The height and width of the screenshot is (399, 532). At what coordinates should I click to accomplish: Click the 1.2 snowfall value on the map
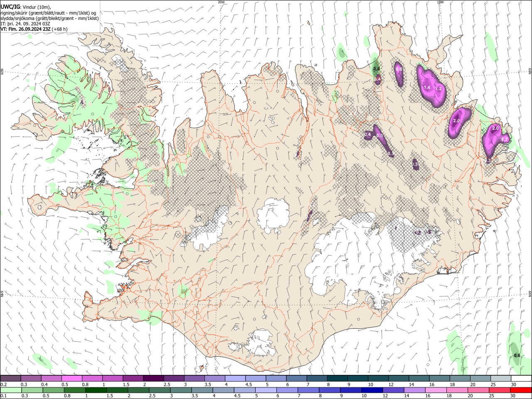(x=438, y=89)
